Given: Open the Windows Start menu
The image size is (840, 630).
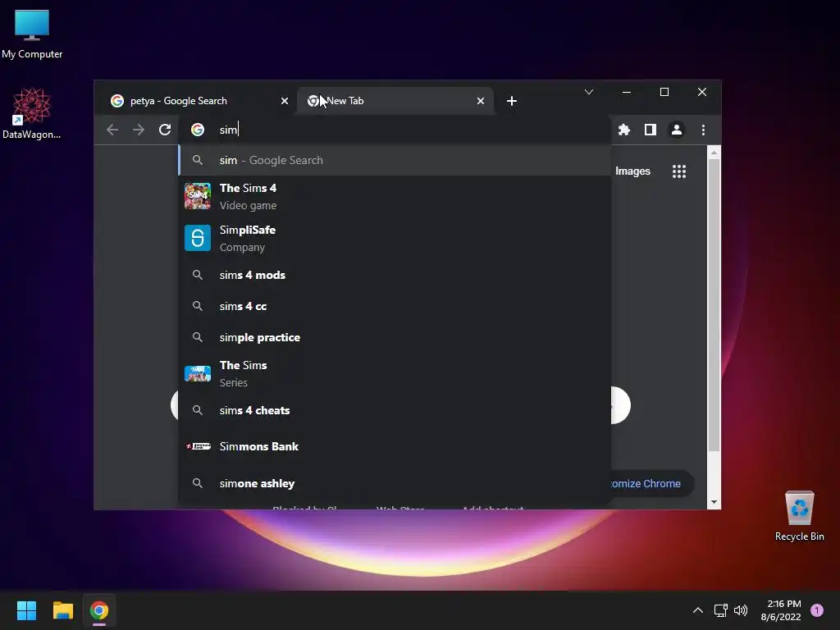Looking at the screenshot, I should (26, 610).
